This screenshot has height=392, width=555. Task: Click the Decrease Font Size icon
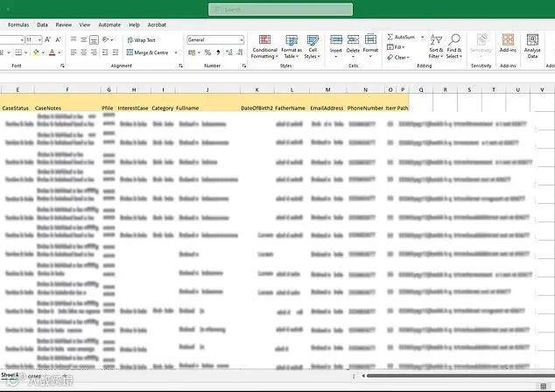pos(59,39)
